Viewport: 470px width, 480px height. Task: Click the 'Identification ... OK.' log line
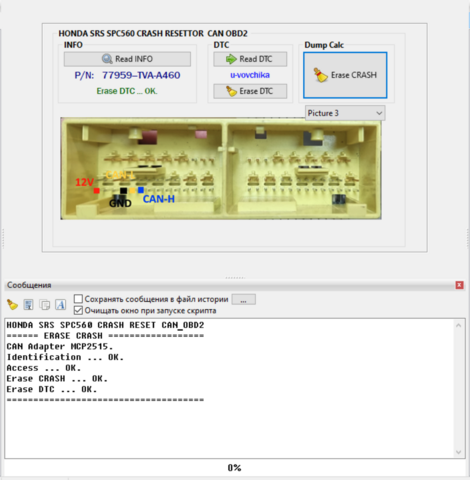pos(65,357)
